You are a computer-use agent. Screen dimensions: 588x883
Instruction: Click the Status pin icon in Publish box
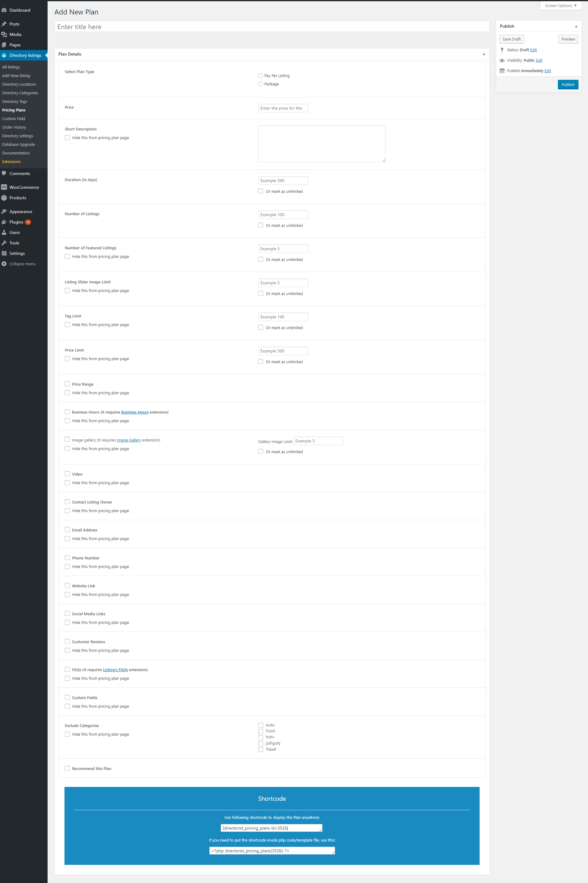pos(502,50)
